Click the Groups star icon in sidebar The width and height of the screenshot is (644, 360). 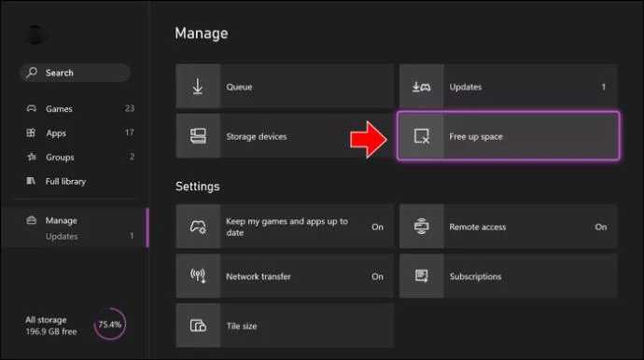[32, 157]
